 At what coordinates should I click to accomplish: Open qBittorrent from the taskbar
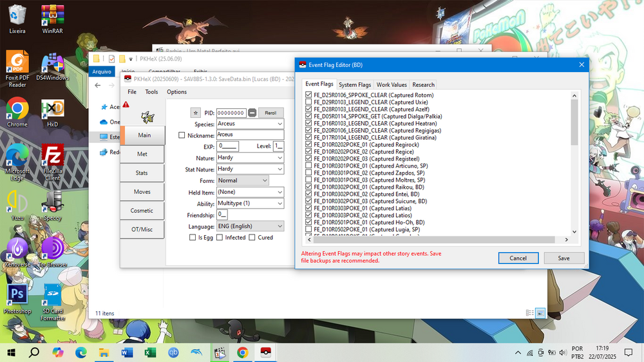tap(173, 352)
